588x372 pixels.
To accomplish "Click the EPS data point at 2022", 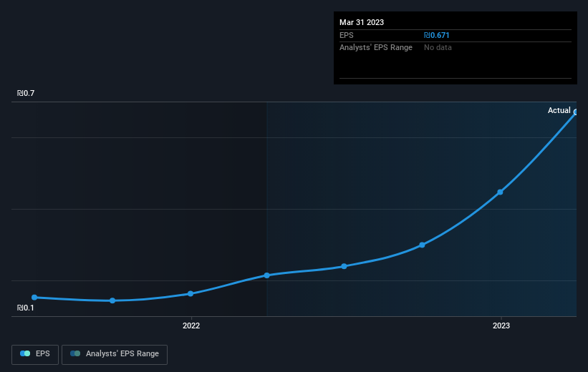I will (191, 294).
